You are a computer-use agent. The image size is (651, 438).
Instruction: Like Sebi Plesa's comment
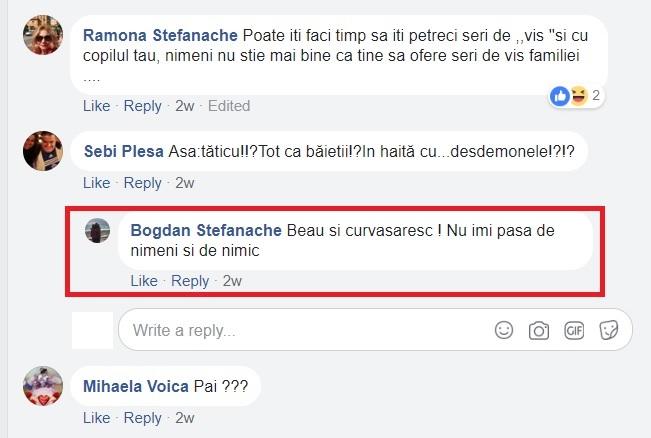pos(96,183)
